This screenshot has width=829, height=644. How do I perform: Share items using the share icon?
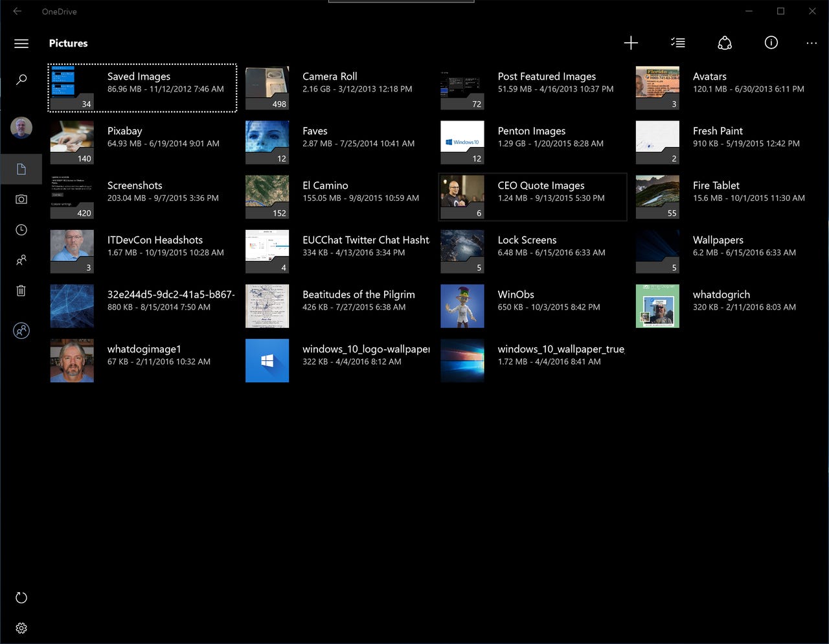tap(724, 43)
